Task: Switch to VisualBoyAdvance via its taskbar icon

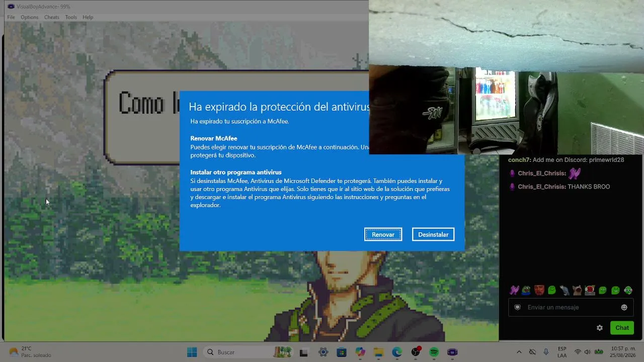Action: pyautogui.click(x=453, y=352)
